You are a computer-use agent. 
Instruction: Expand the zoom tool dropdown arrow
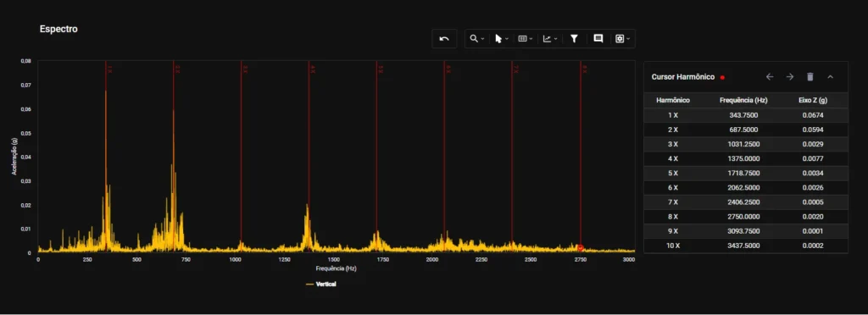tap(482, 39)
